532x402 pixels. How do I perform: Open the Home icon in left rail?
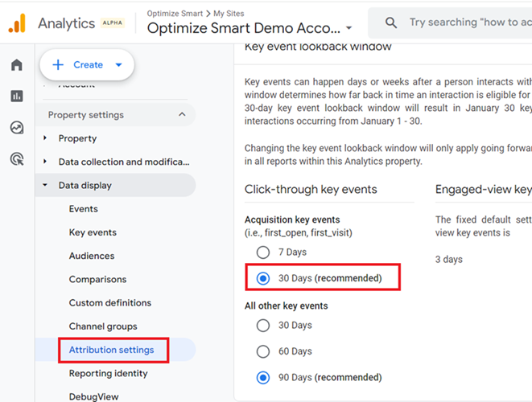[x=17, y=64]
